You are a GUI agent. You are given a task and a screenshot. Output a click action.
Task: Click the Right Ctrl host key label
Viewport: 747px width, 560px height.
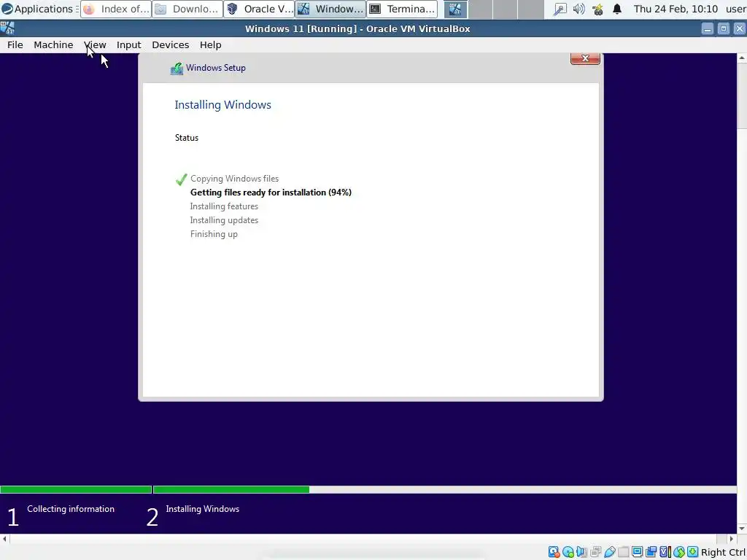(723, 553)
